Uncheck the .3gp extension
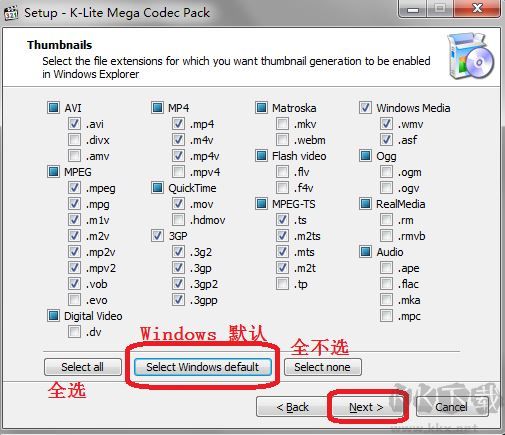 tap(178, 268)
